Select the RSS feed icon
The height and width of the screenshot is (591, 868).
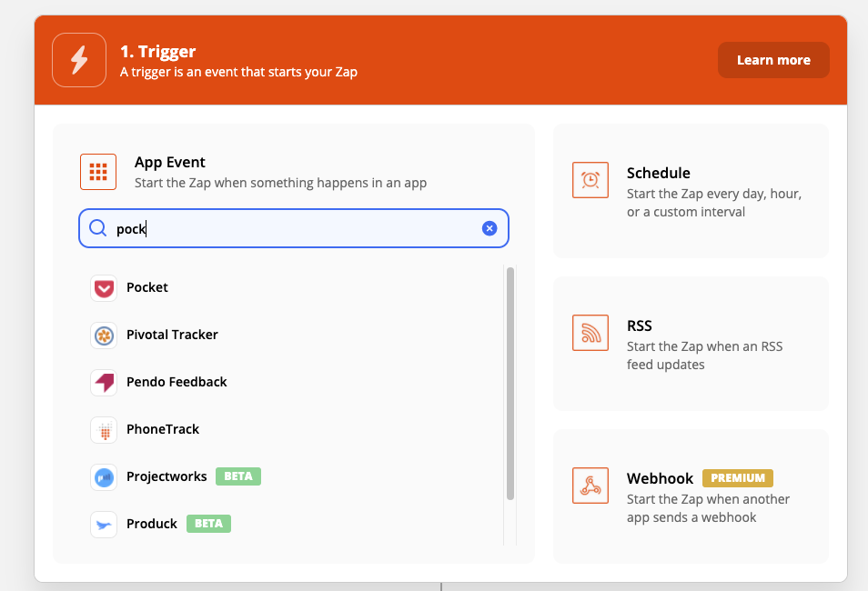tap(590, 333)
